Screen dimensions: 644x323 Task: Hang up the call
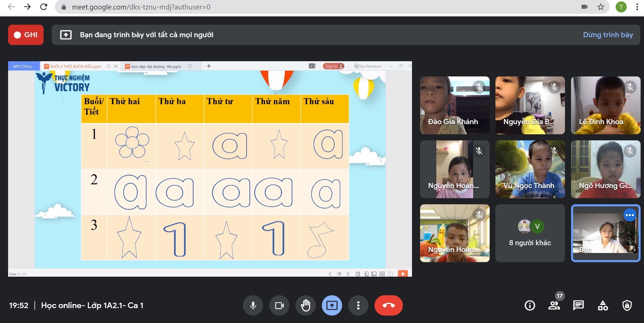[388, 305]
